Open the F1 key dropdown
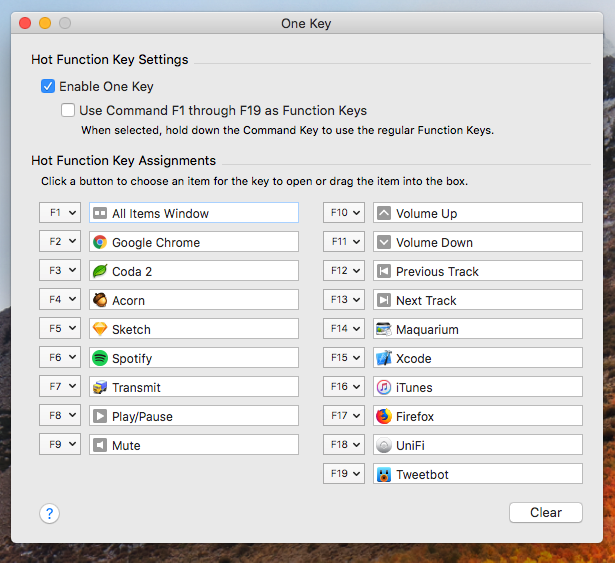 coord(59,213)
